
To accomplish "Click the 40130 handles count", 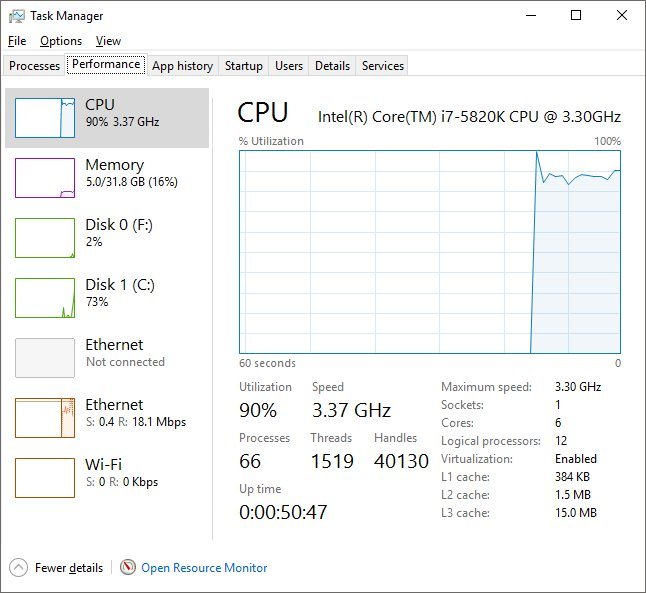I will click(401, 461).
